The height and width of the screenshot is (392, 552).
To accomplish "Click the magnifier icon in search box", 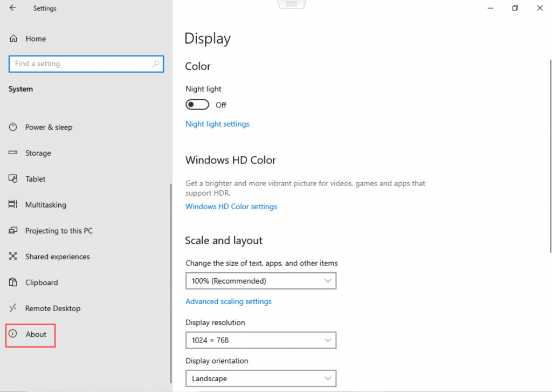I will 156,64.
